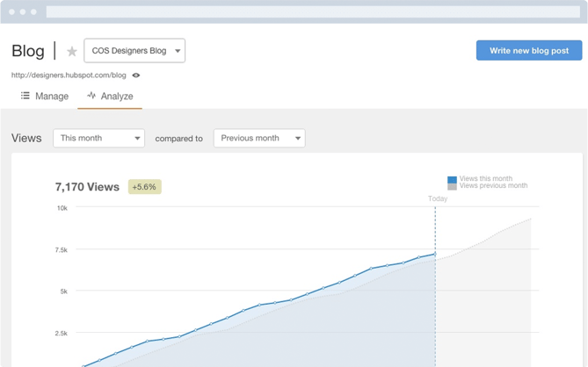Open the COS Designers Blog dropdown

click(x=134, y=51)
